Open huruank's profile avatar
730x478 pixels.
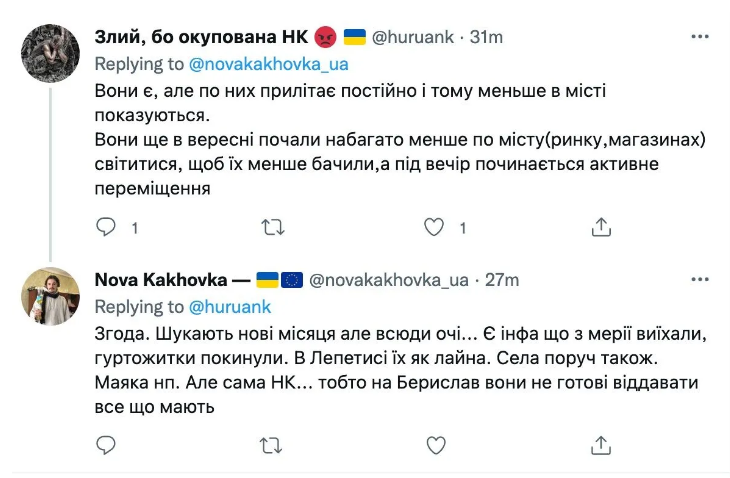coord(49,54)
